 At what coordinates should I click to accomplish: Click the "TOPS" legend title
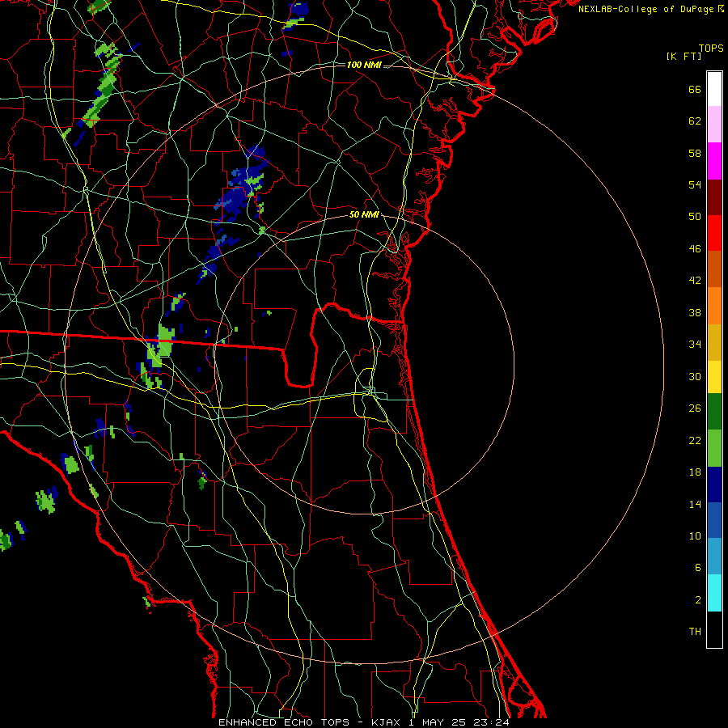[x=711, y=49]
